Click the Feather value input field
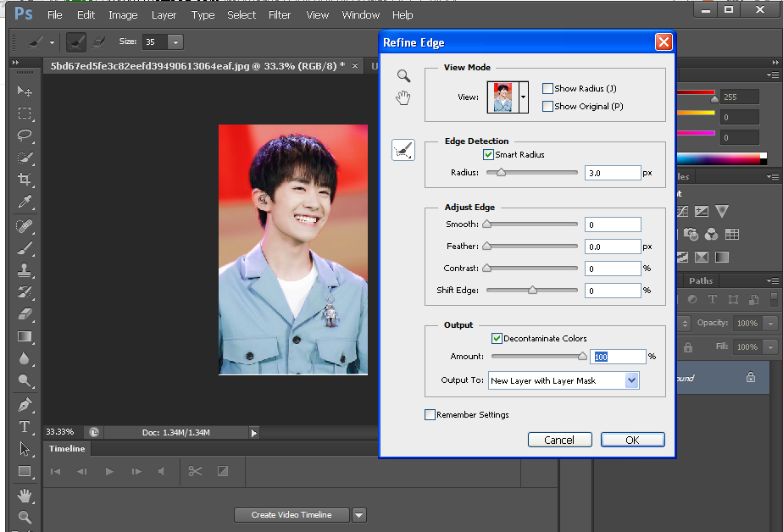The image size is (783, 532). click(x=612, y=247)
